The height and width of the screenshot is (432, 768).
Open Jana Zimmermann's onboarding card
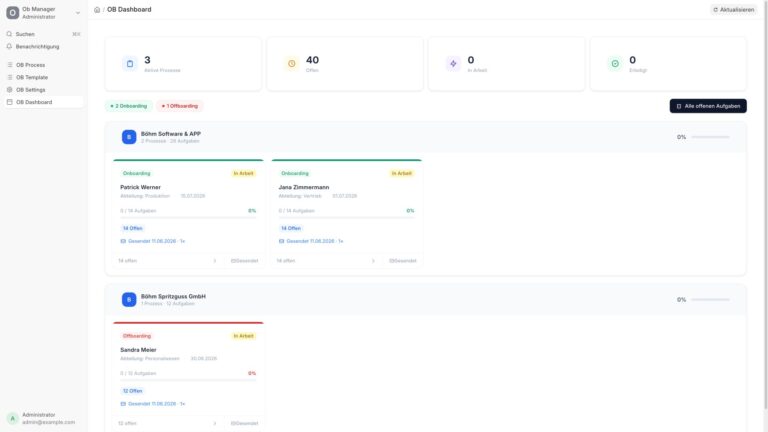click(347, 213)
